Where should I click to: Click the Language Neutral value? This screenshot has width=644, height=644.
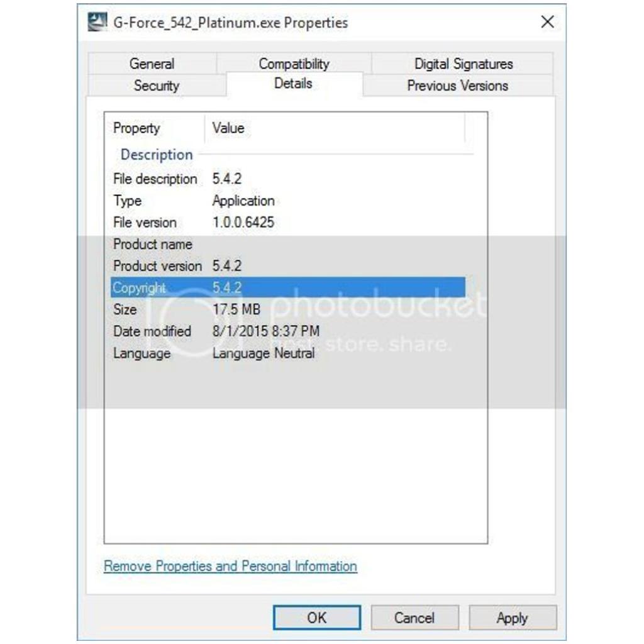tap(264, 353)
